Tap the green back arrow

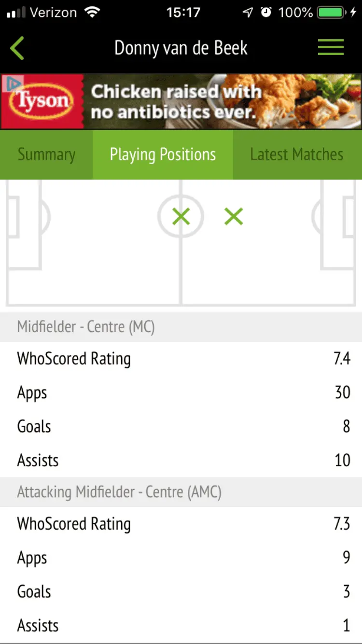[x=17, y=48]
